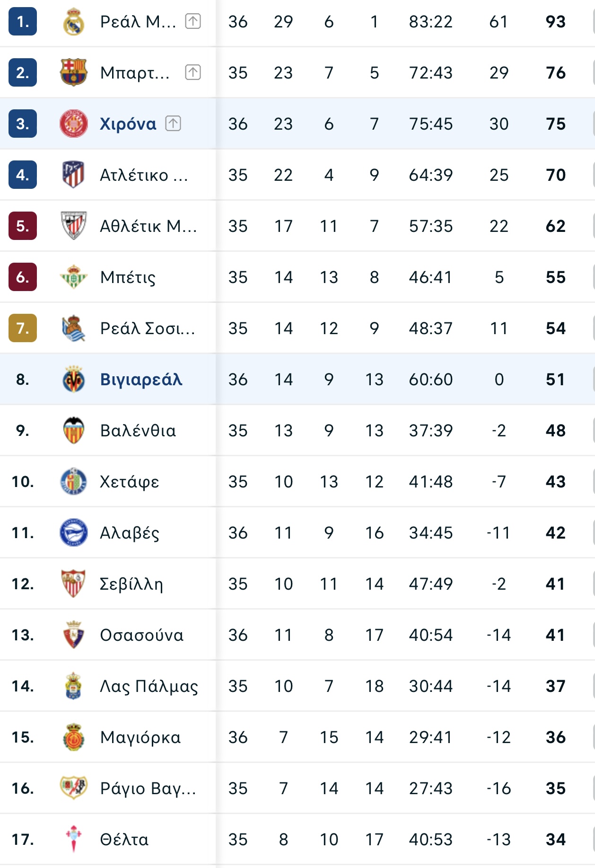Tap the Villarreal club crest

pos(73,379)
